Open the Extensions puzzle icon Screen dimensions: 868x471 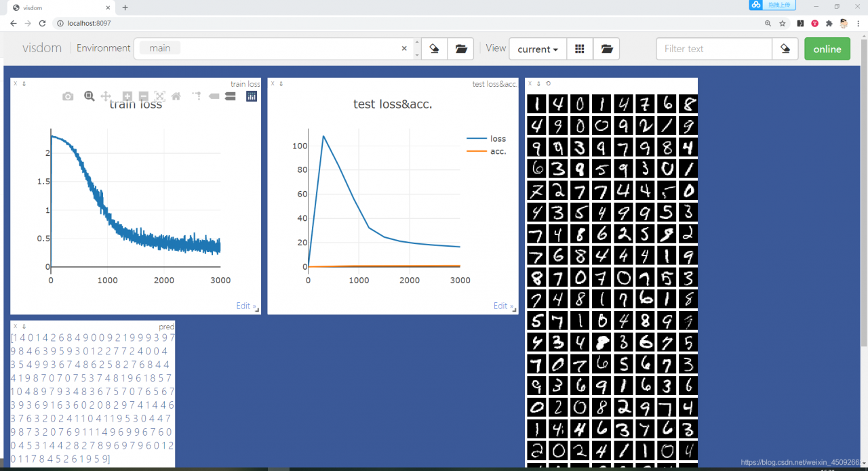(x=829, y=23)
